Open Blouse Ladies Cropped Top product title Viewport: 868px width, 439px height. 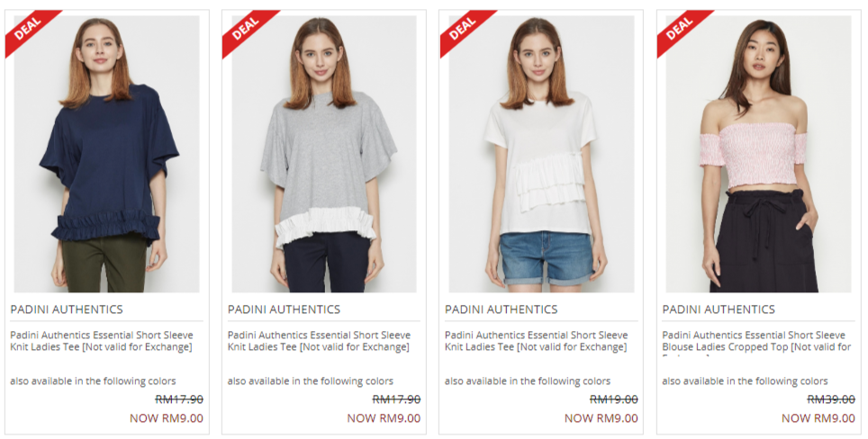756,342
